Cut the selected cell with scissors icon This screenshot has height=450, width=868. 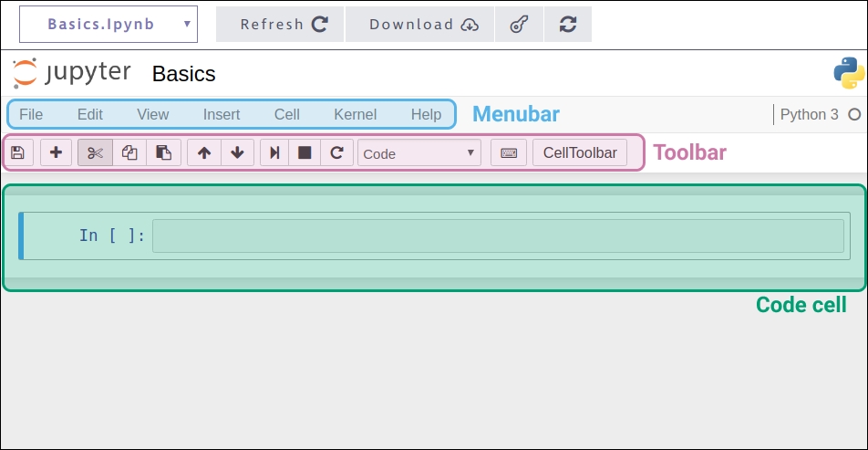pyautogui.click(x=96, y=152)
